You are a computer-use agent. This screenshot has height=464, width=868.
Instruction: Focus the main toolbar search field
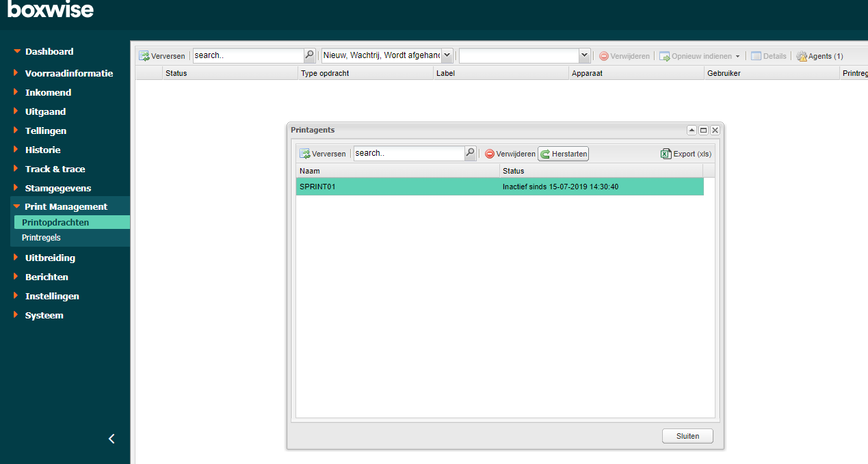coord(248,55)
